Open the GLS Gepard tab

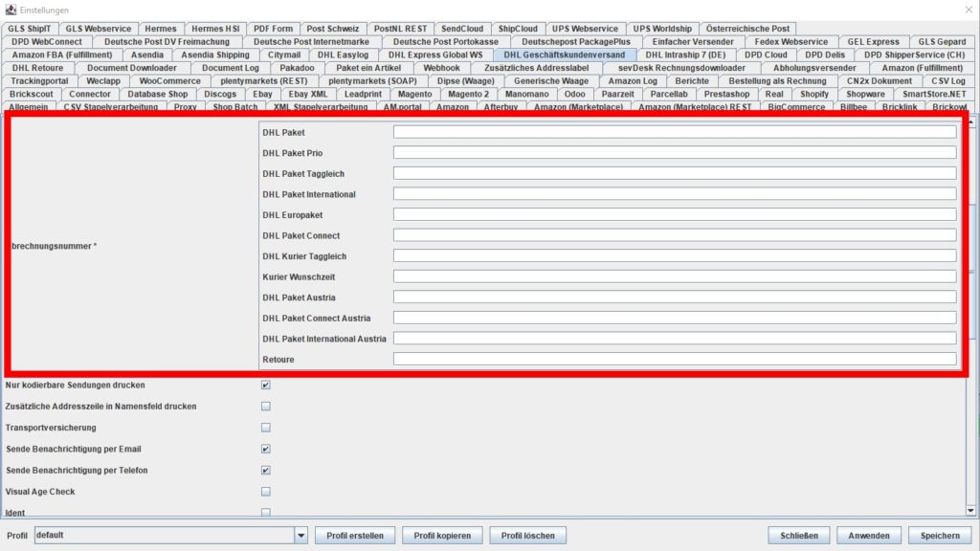coord(942,42)
